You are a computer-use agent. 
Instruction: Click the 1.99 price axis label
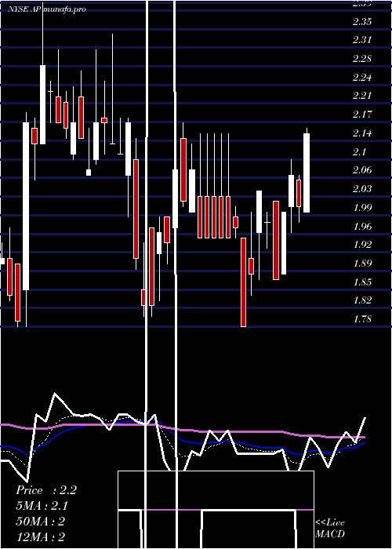[362, 208]
